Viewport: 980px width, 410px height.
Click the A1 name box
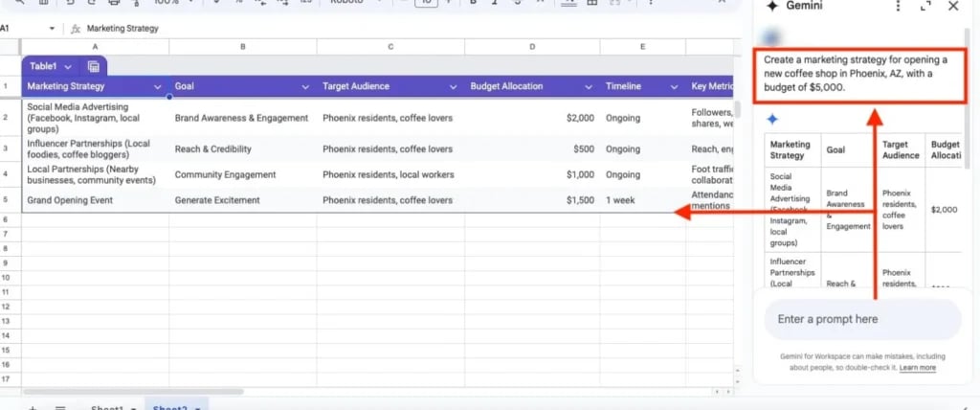[23, 29]
